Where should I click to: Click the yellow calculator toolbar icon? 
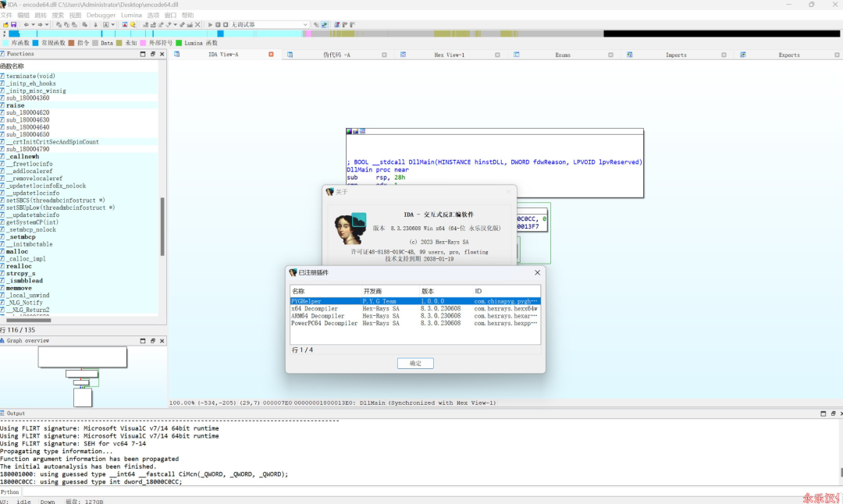133,25
